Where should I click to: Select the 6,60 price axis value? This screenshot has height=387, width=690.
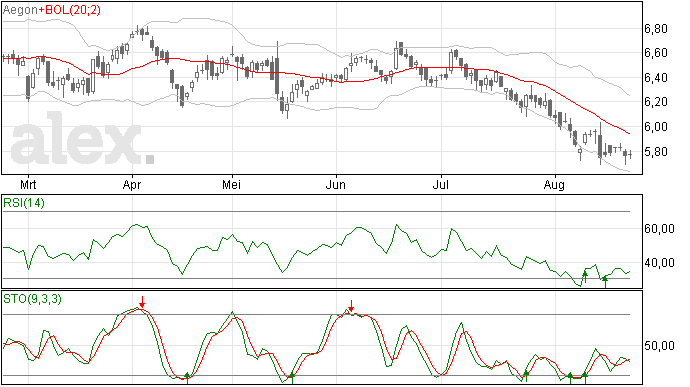pyautogui.click(x=656, y=53)
